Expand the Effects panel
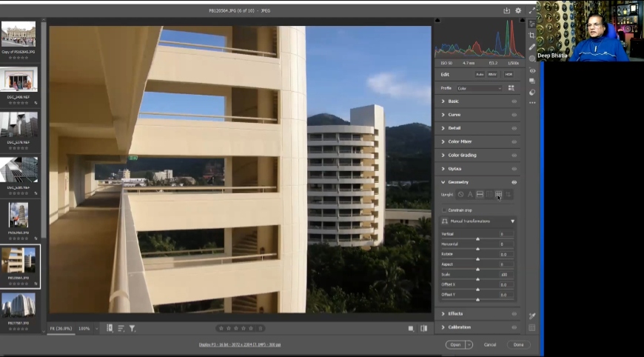The width and height of the screenshot is (644, 357). coord(455,314)
